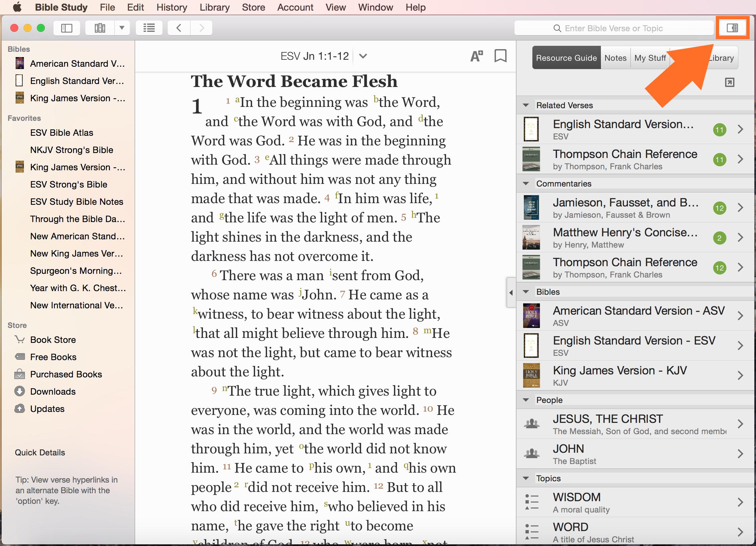Toggle the left sidebar panel button
The width and height of the screenshot is (756, 546).
pos(67,28)
